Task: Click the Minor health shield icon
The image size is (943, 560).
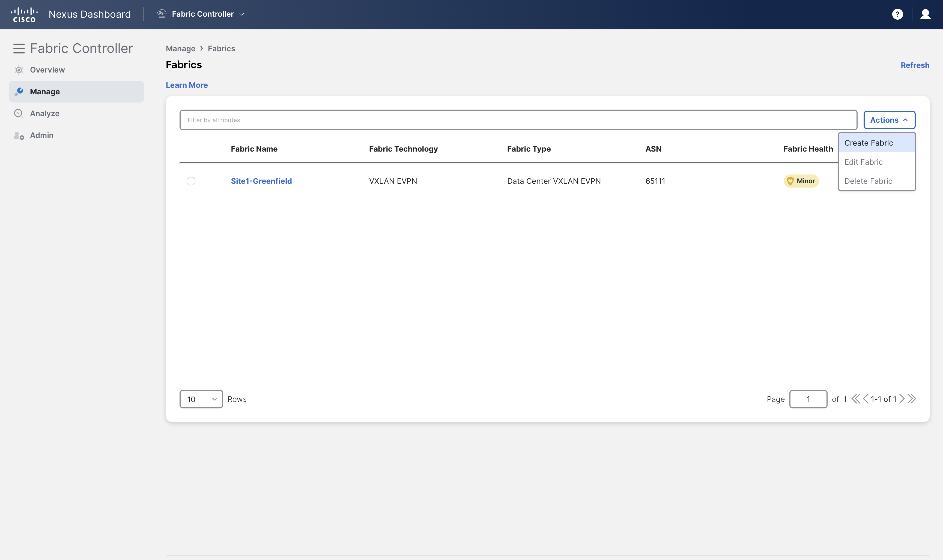Action: pos(790,181)
